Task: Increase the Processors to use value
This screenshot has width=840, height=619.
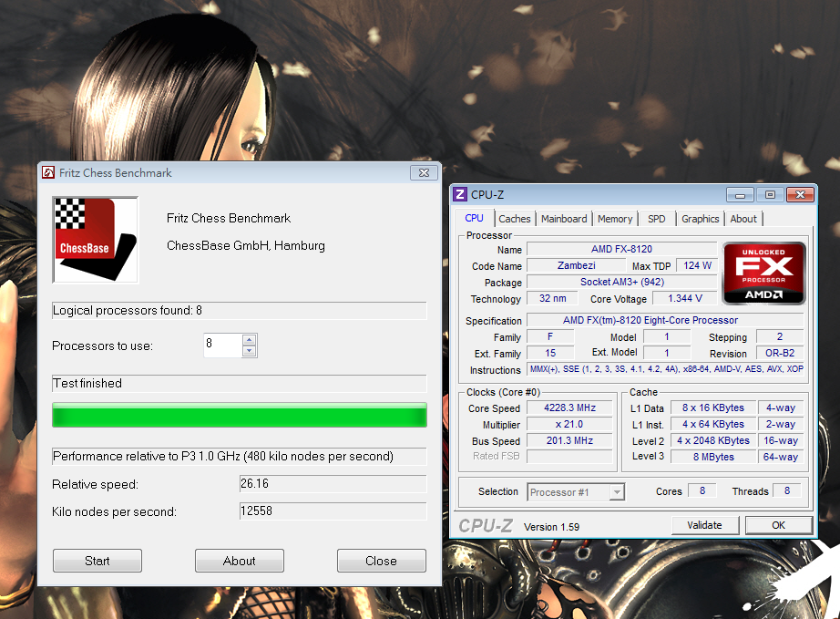Action: [x=249, y=340]
